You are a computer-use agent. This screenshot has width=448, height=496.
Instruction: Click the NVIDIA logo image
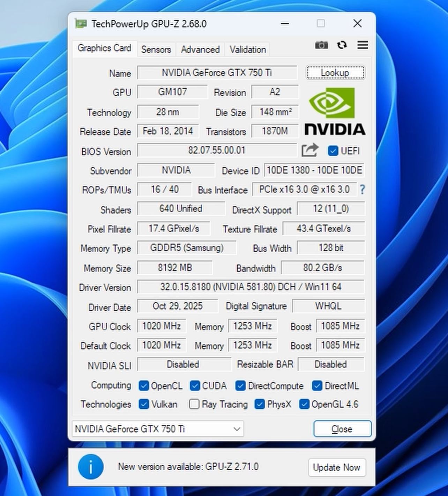pos(335,111)
